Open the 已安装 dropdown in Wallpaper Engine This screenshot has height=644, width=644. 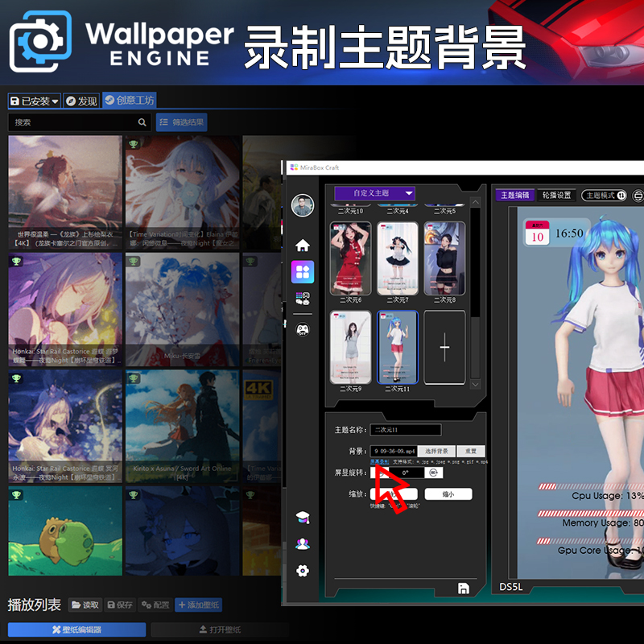[x=35, y=101]
